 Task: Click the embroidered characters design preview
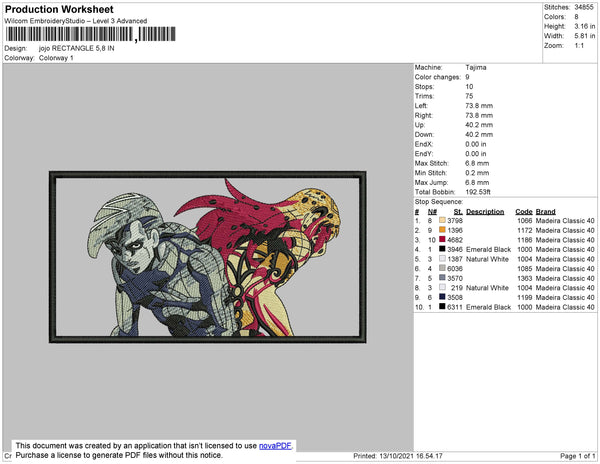click(x=208, y=257)
